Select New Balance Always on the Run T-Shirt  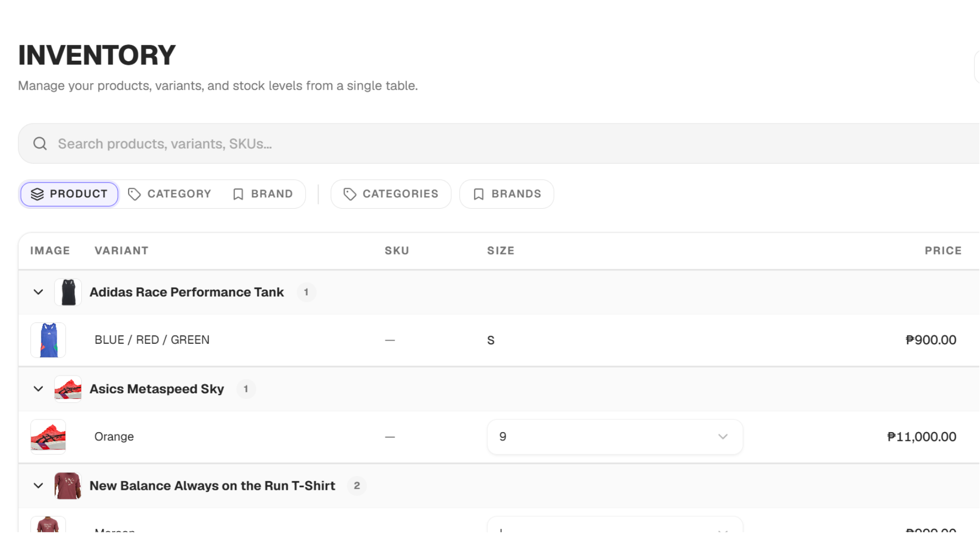(212, 486)
